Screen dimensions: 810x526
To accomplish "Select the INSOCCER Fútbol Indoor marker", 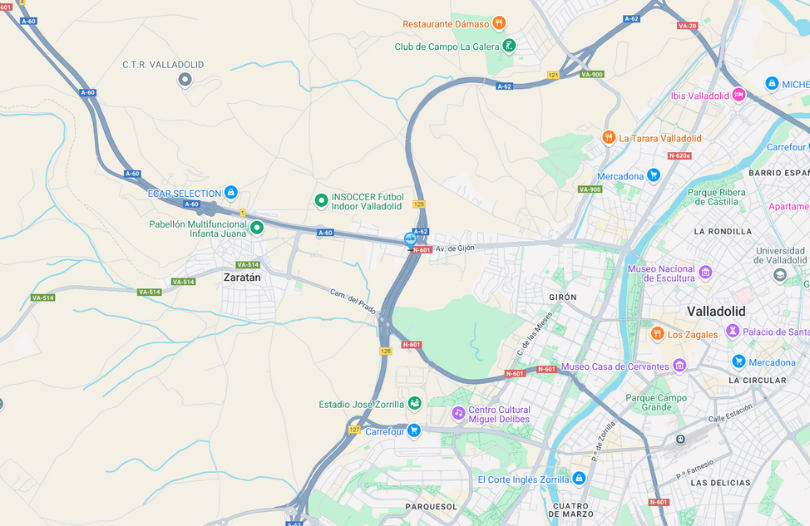I will (x=321, y=200).
